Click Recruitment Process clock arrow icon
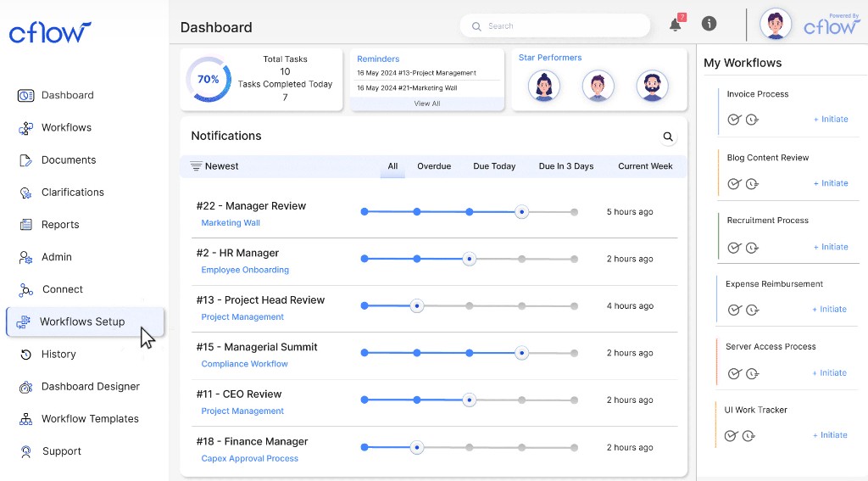This screenshot has width=868, height=481. coord(752,248)
